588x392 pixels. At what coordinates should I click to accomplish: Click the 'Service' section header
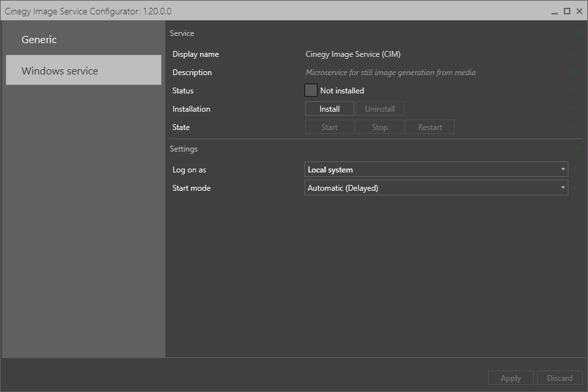coord(182,33)
